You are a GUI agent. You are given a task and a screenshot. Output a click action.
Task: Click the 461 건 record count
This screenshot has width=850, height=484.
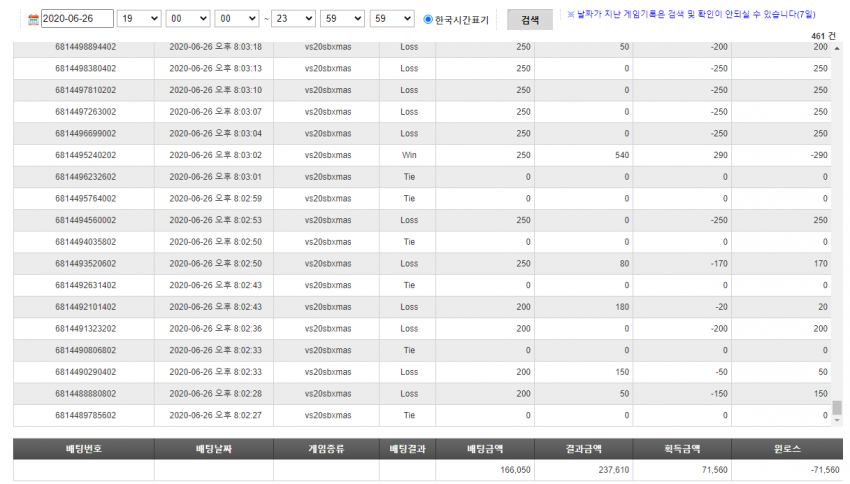pos(823,36)
